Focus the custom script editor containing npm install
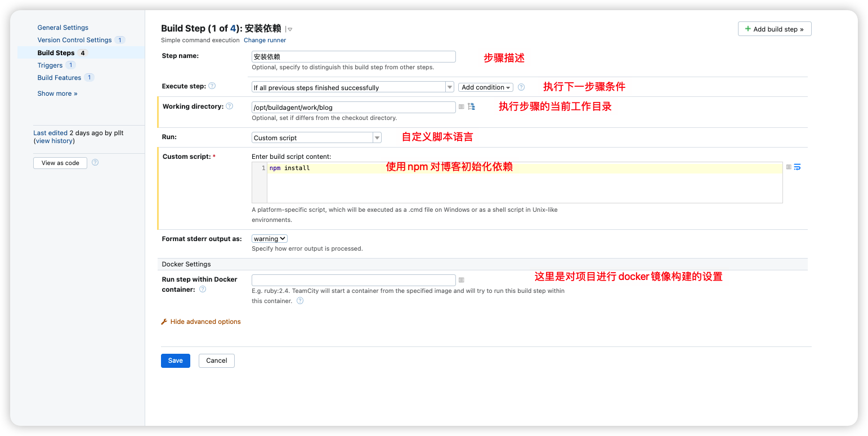868x436 pixels. (517, 183)
